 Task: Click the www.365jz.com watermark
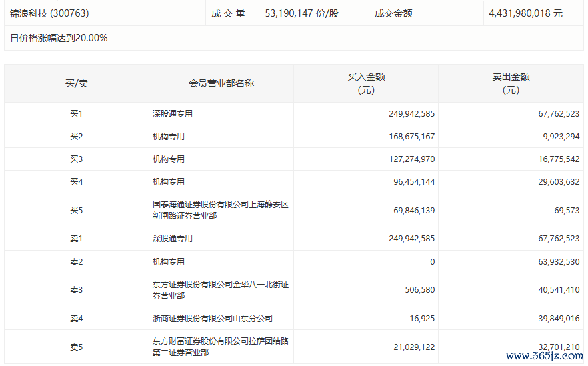[x=544, y=357]
